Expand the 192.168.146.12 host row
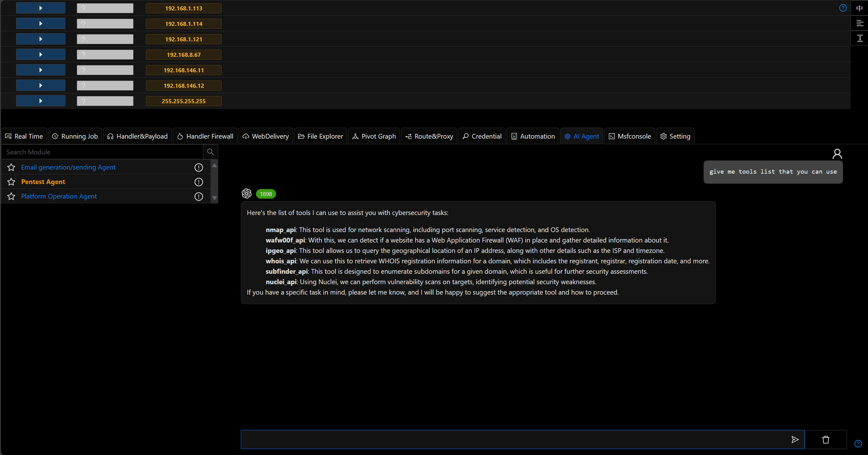The height and width of the screenshot is (455, 868). pyautogui.click(x=40, y=86)
